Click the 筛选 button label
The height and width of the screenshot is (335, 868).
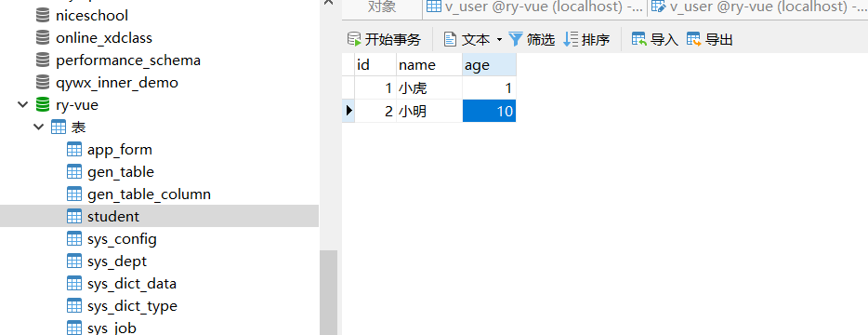point(540,40)
